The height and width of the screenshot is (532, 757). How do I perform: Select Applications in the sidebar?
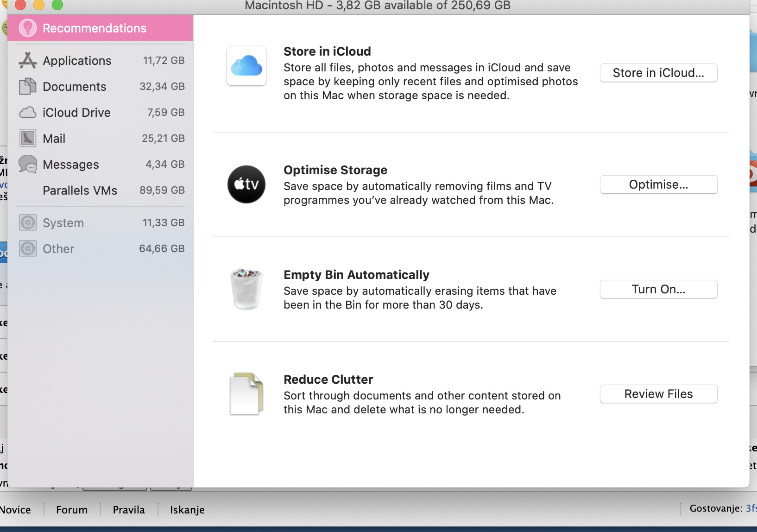100,61
